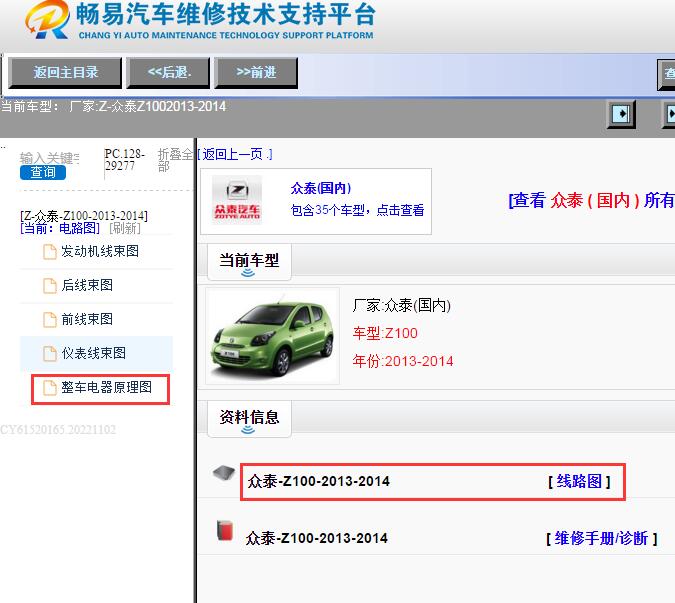
Task: Click the blue 查询 search button
Action: 43,173
